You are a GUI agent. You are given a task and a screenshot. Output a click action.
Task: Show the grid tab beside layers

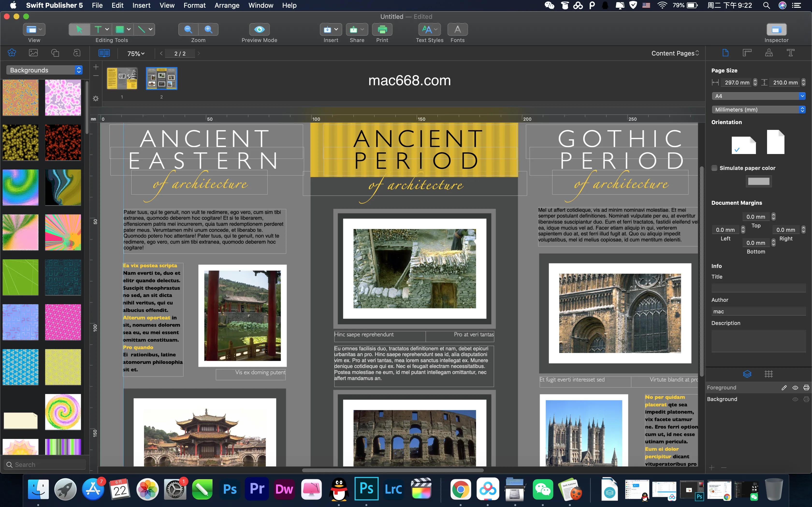768,374
